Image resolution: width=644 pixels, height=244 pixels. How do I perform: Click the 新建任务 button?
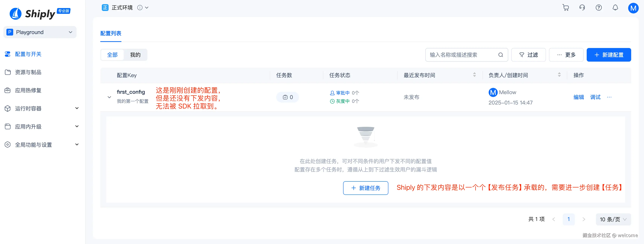tap(366, 188)
